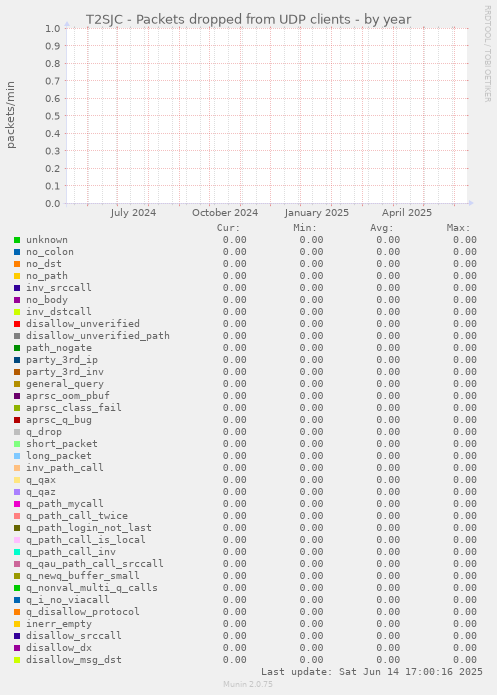The height and width of the screenshot is (695, 497).
Task: Select the q_qax legend label
Action: [41, 480]
